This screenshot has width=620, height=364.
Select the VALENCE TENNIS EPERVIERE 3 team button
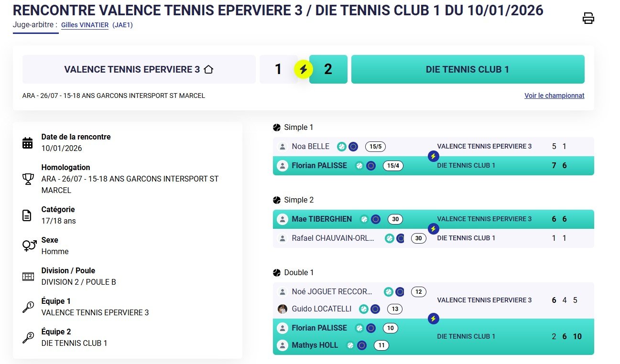(139, 69)
